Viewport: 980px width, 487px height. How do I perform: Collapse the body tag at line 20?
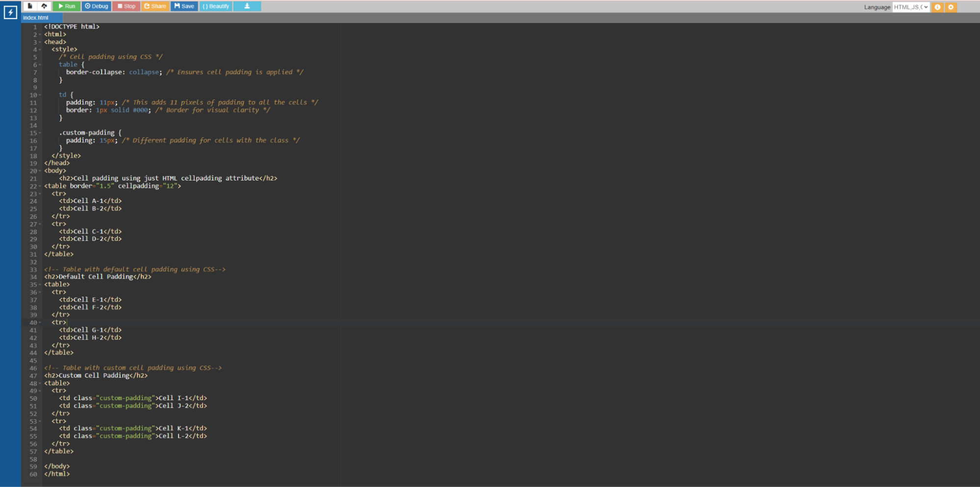[x=40, y=171]
